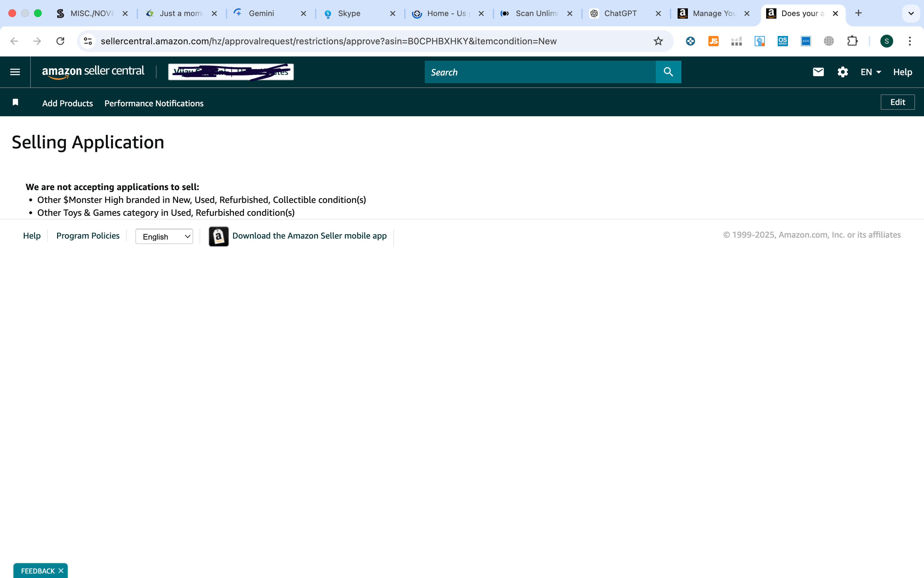This screenshot has width=924, height=578.
Task: Open the hamburger navigation menu
Action: (15, 72)
